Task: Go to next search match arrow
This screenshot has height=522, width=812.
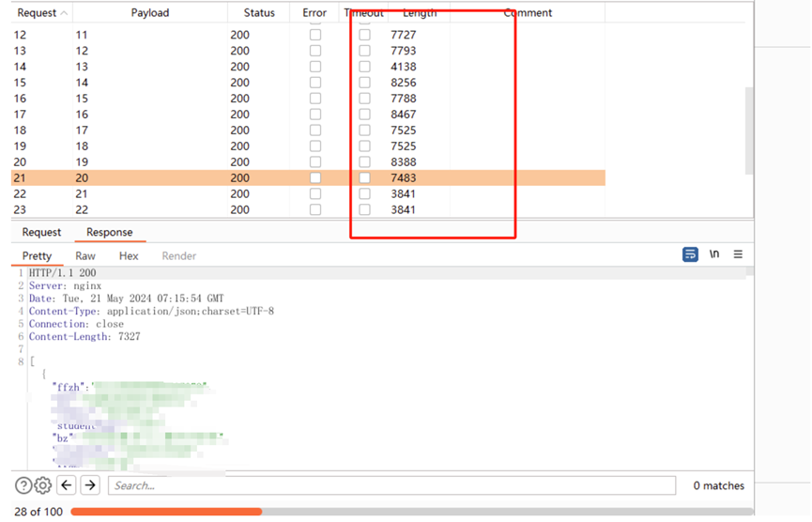Action: [90, 485]
